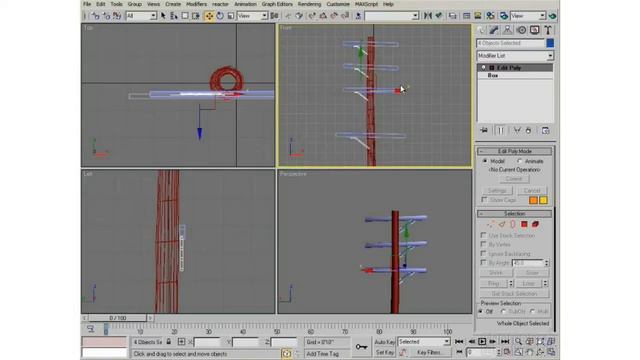This screenshot has height=360, width=640.
Task: Open the Material Editor icon
Action: [x=490, y=16]
